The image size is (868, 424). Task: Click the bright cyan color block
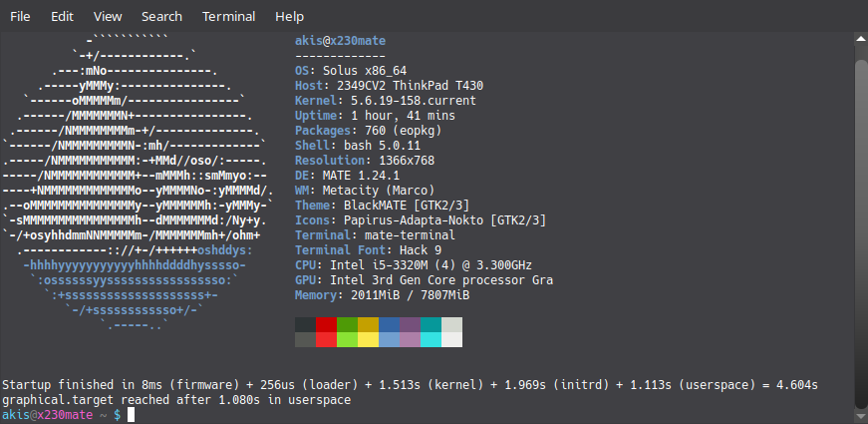click(432, 340)
